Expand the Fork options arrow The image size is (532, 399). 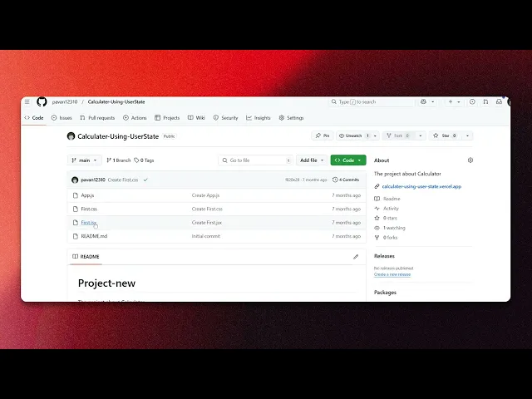(x=421, y=135)
